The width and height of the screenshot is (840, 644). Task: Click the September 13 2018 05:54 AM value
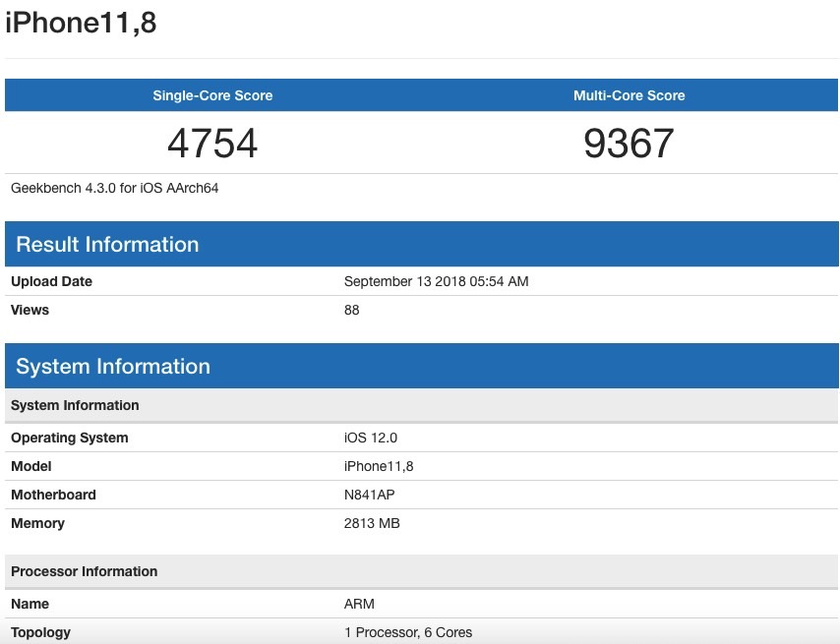click(436, 281)
